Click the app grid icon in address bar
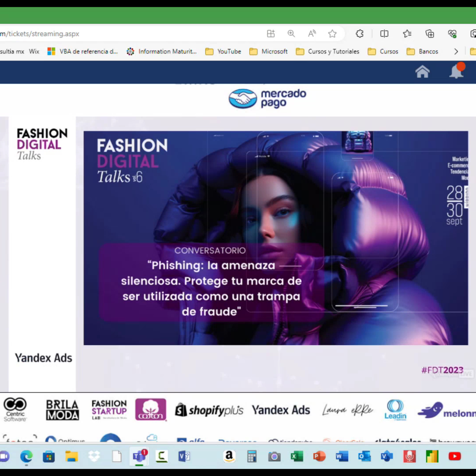The width and height of the screenshot is (476, 476). tap(271, 33)
